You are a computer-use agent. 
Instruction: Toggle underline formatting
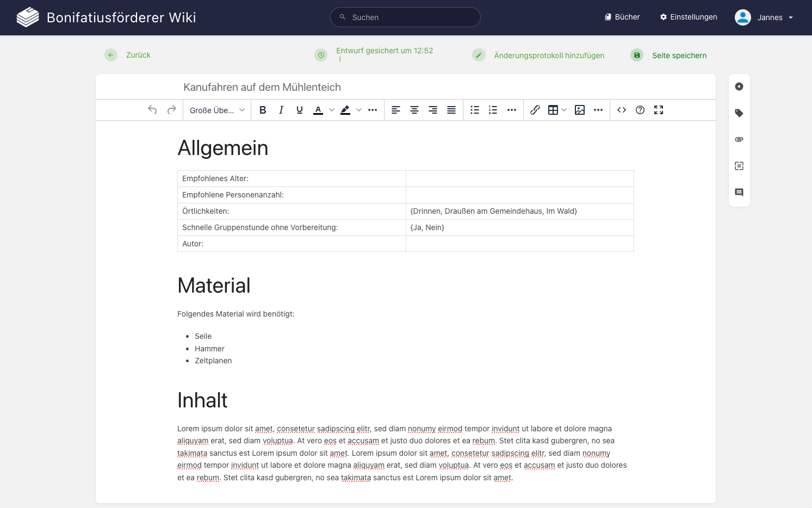coord(300,110)
